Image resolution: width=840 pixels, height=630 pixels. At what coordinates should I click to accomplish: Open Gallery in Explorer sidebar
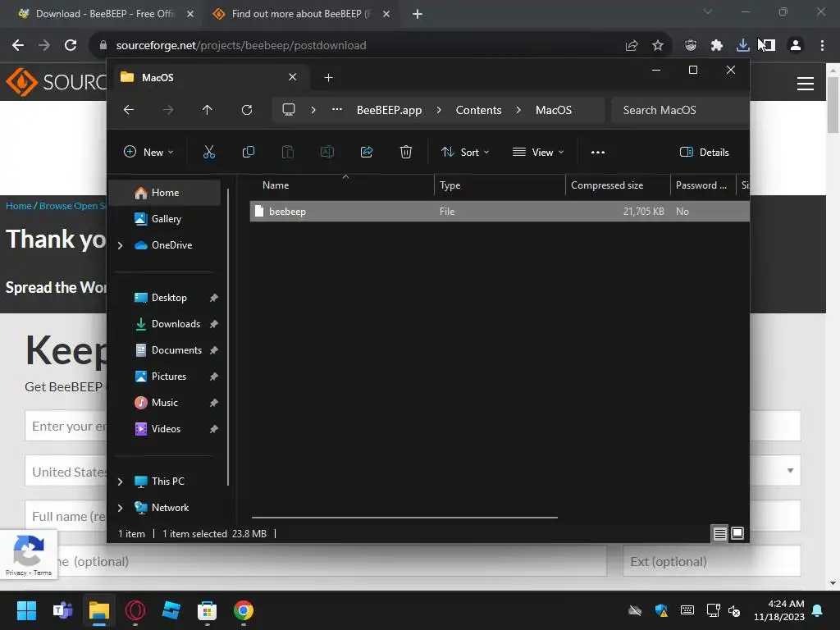(x=166, y=218)
